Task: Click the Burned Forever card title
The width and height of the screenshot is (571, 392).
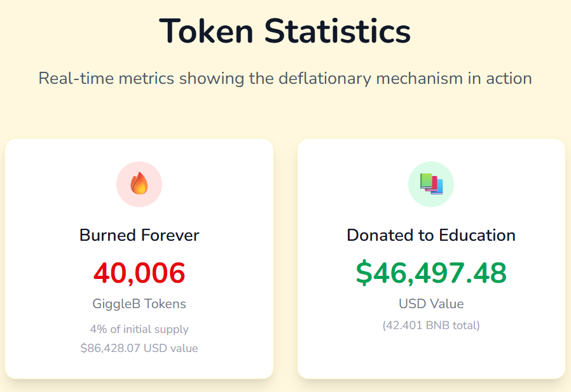Action: 139,235
